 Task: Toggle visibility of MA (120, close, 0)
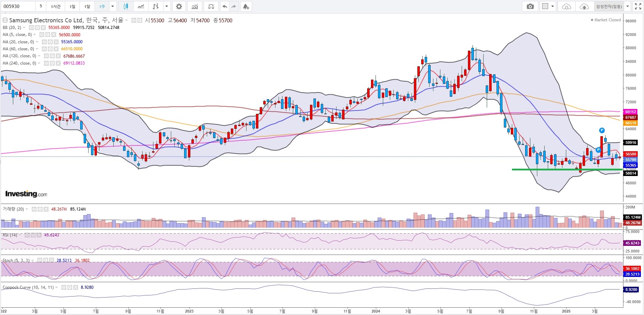[x=46, y=56]
